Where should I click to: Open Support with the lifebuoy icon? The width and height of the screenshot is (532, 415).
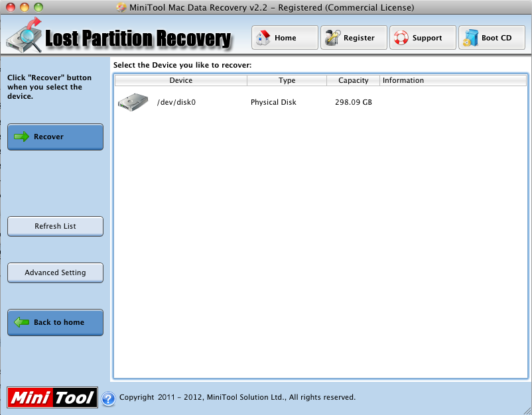pyautogui.click(x=423, y=38)
